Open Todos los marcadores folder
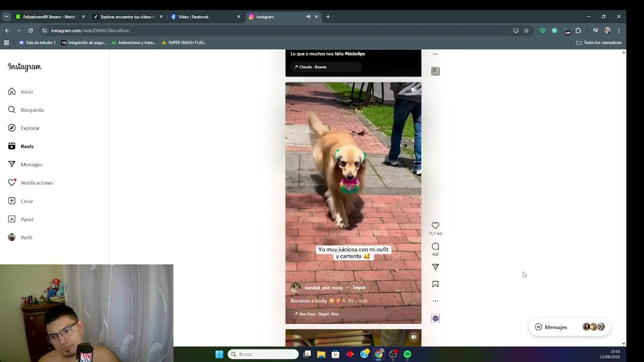The image size is (644, 362). (x=599, y=43)
